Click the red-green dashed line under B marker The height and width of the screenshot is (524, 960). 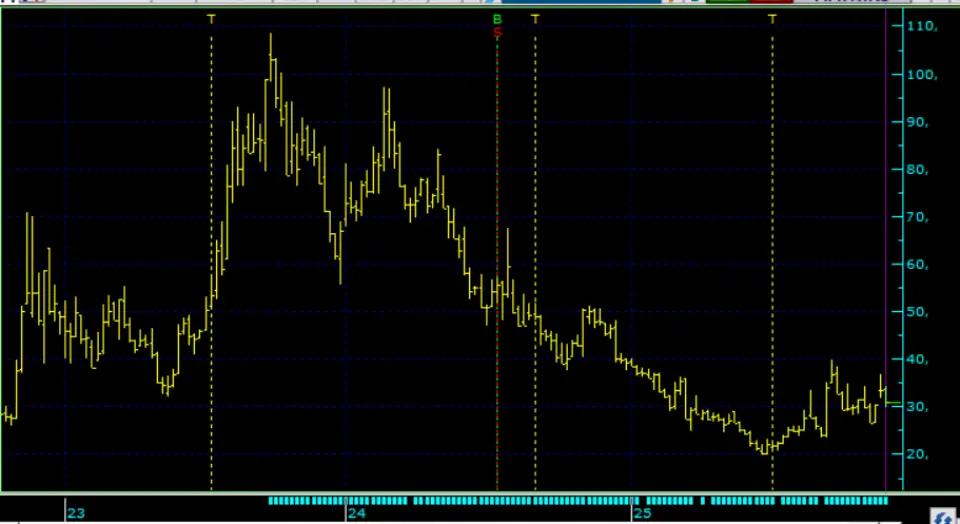497,250
